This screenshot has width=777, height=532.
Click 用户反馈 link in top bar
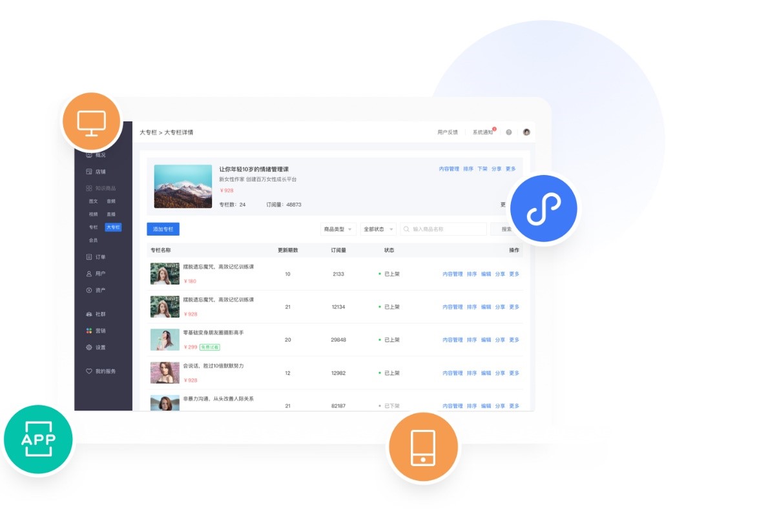(447, 132)
